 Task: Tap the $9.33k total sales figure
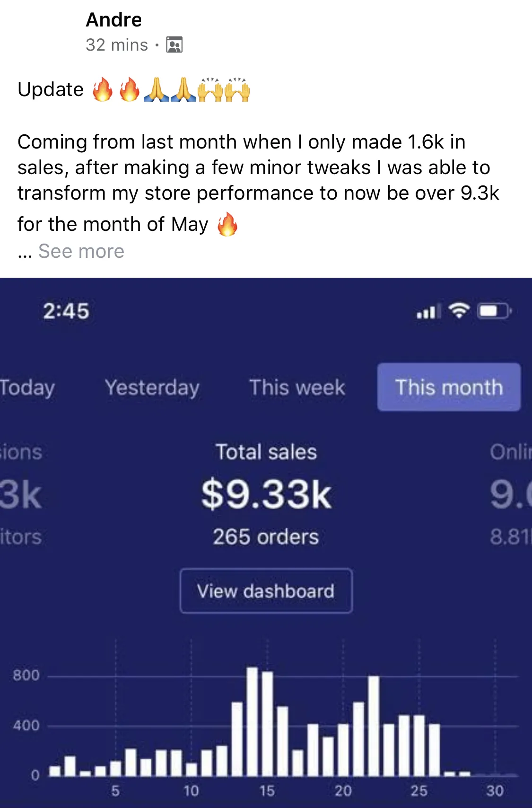click(266, 494)
